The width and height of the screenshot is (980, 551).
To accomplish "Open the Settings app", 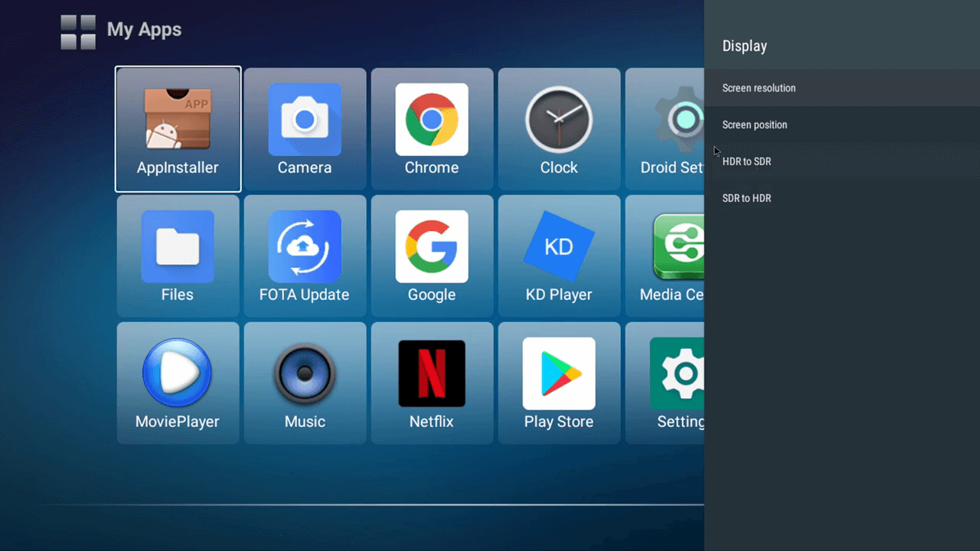I will (665, 383).
